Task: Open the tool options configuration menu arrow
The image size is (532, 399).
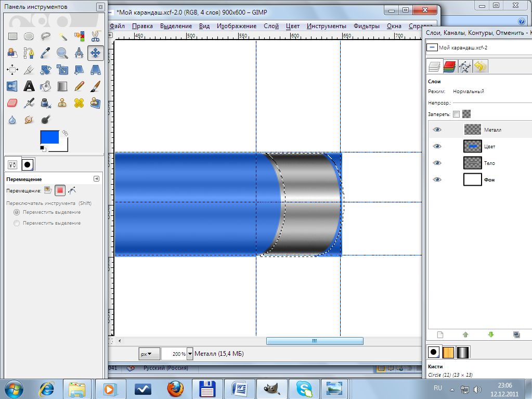Action: point(96,179)
